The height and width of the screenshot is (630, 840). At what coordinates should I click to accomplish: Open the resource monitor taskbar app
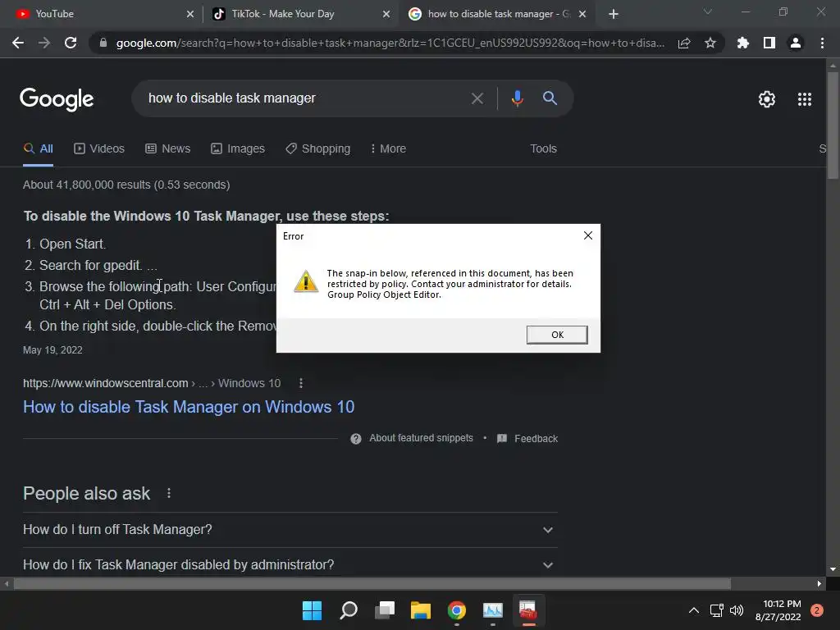[x=493, y=610]
